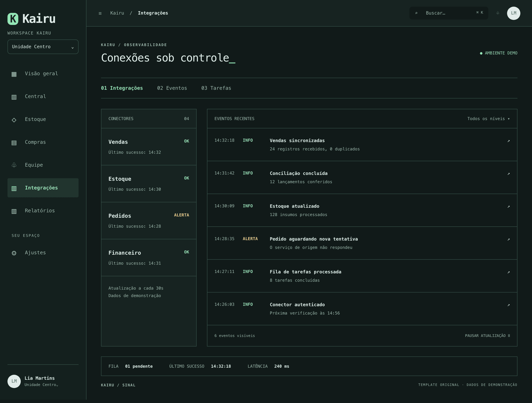
Task: Click the 14:28:35 ALERTA level label
Action: click(250, 239)
